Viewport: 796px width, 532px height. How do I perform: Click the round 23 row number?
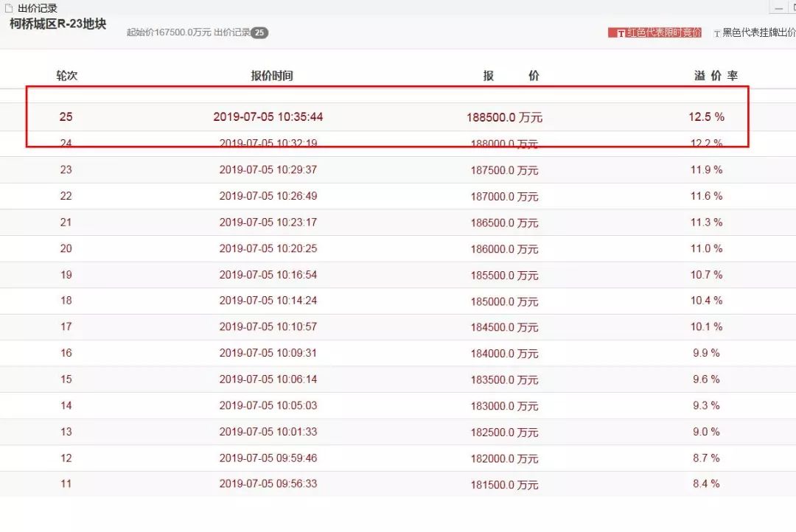pyautogui.click(x=66, y=169)
